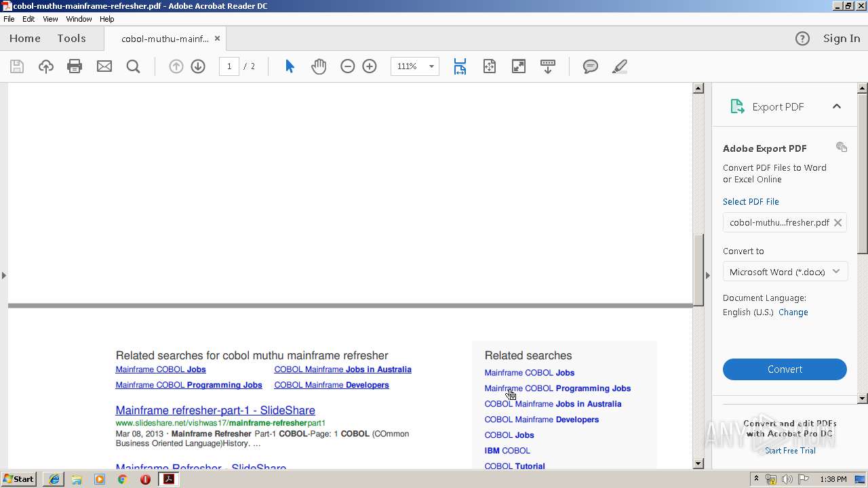Collapse the right tools pane arrow
868x488 pixels.
point(708,275)
